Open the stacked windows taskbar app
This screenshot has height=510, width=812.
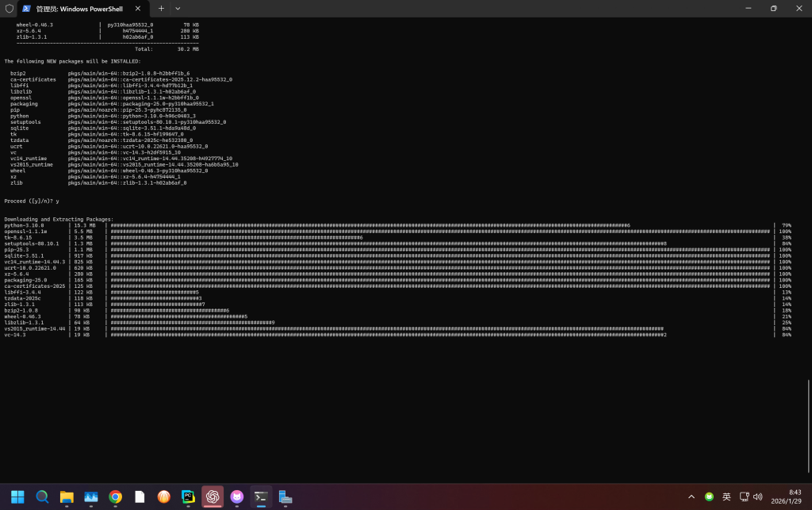(x=285, y=497)
